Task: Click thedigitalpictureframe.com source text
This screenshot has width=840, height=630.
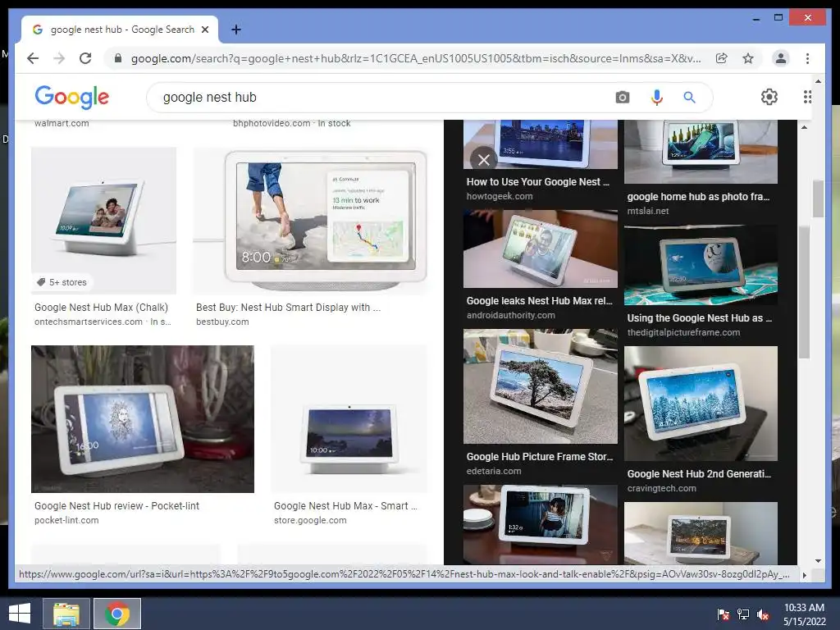Action: (683, 332)
